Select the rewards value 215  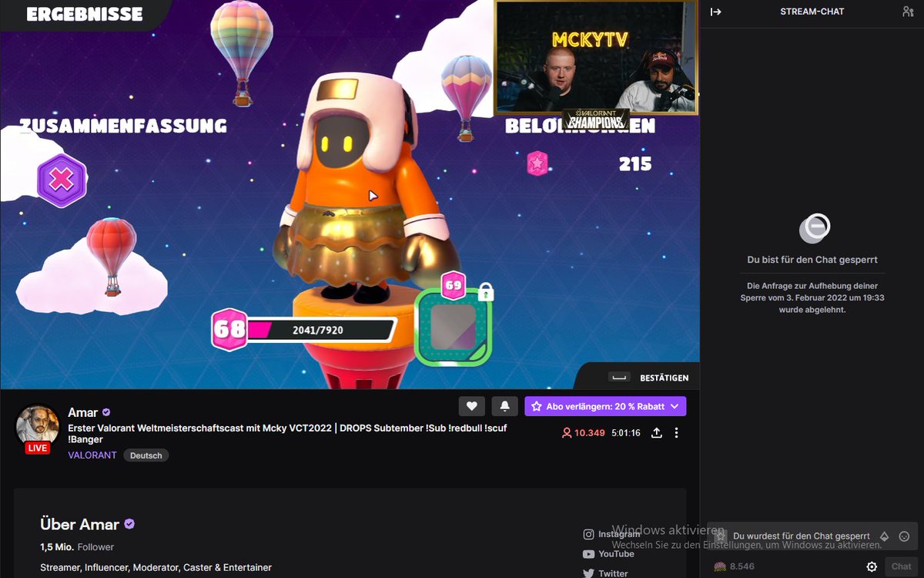click(x=635, y=163)
